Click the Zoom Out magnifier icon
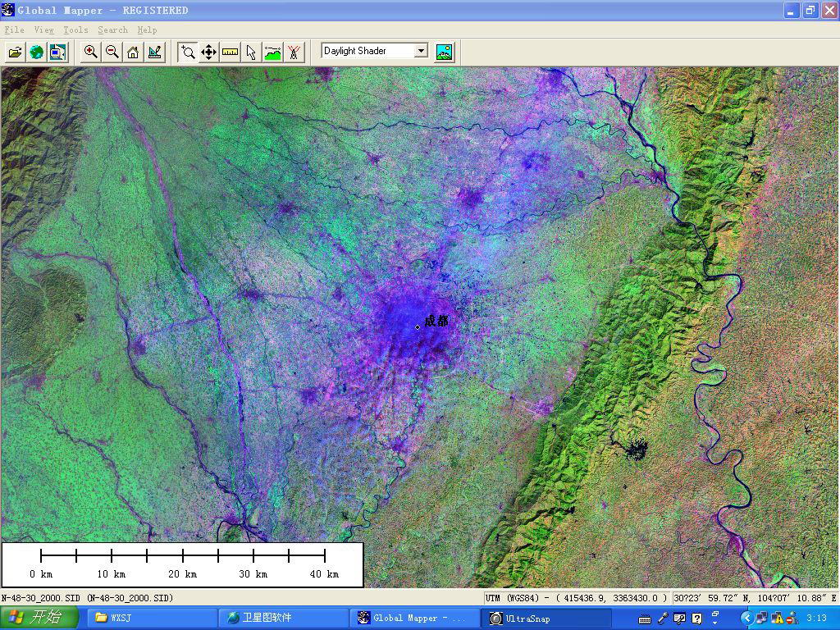The height and width of the screenshot is (630, 840). click(x=112, y=52)
